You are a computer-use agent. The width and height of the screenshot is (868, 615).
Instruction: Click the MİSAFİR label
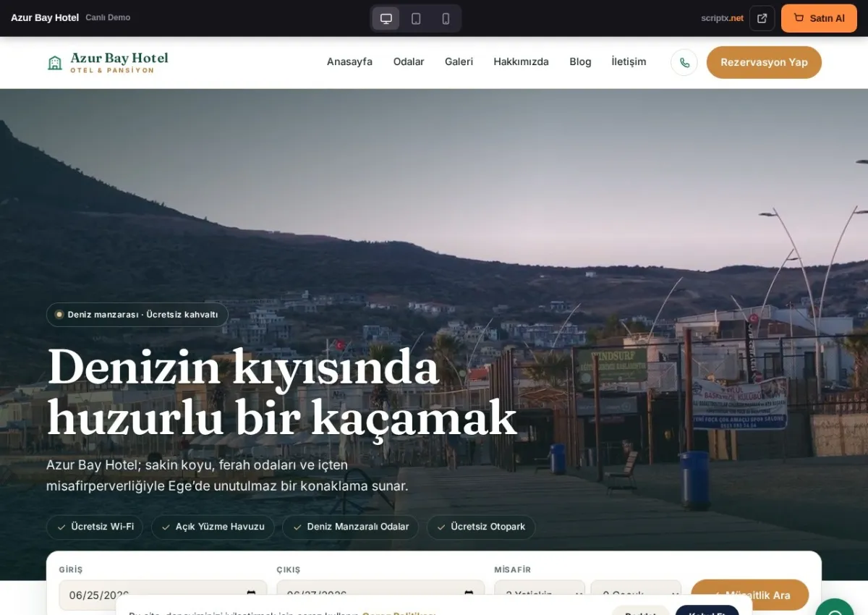click(x=513, y=570)
